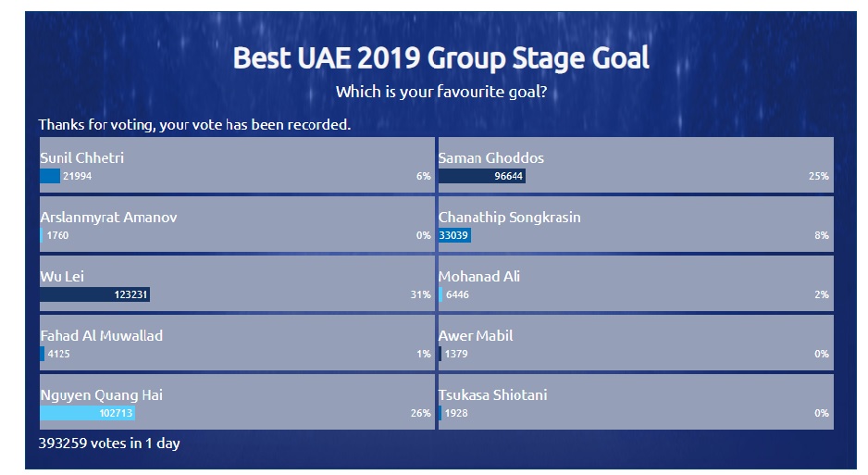Click the 'Which is your favourite goal?' subtitle
The image size is (868, 475).
click(441, 92)
